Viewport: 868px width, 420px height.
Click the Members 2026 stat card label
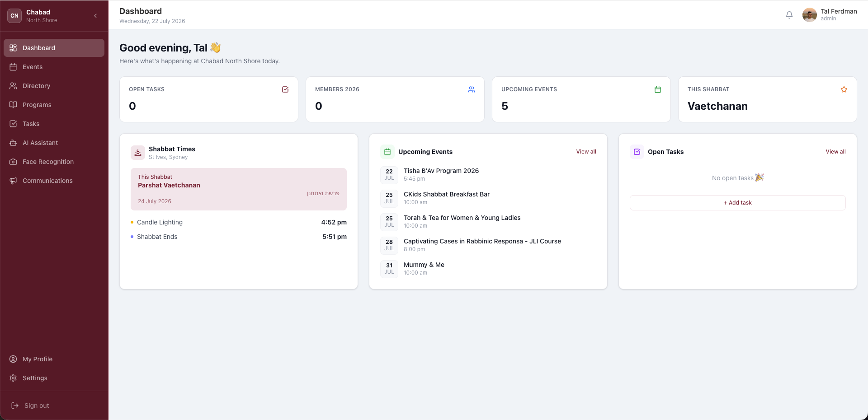(x=337, y=89)
